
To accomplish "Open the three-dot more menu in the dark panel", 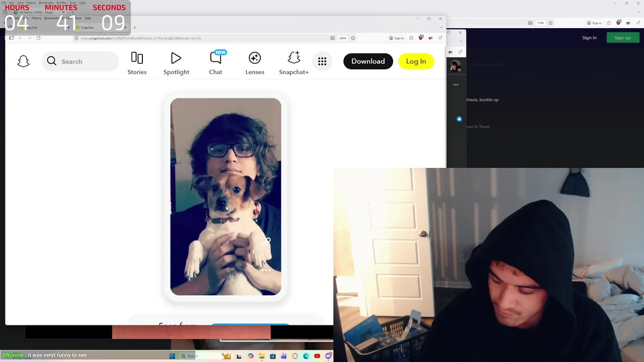I will click(456, 84).
